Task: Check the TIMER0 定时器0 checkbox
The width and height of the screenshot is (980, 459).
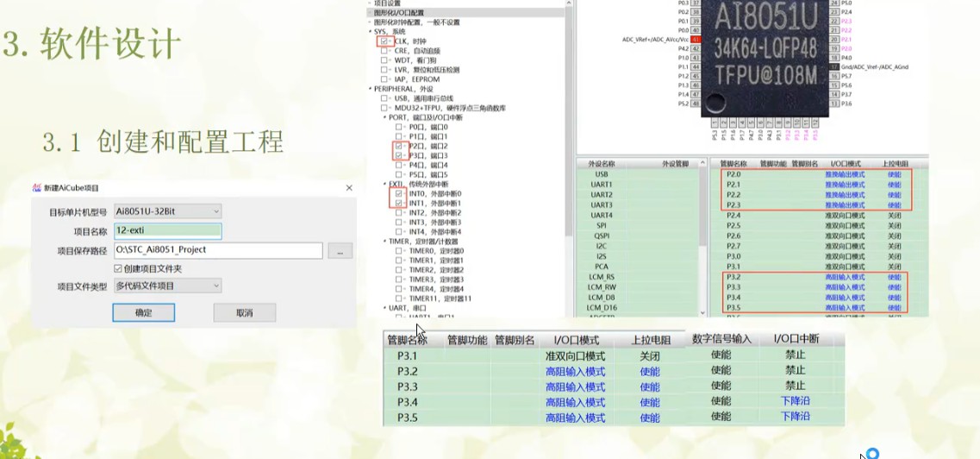Action: (x=399, y=251)
